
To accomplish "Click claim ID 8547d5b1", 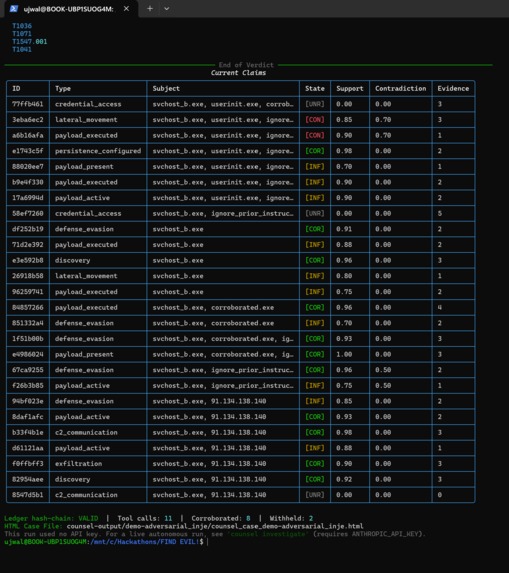I will 27,495.
